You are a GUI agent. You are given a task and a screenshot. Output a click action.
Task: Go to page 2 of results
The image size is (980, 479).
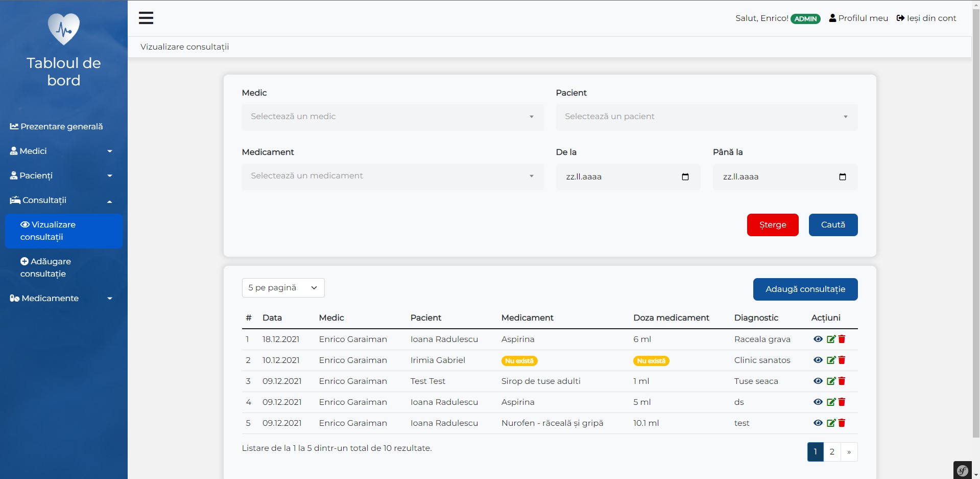[832, 451]
